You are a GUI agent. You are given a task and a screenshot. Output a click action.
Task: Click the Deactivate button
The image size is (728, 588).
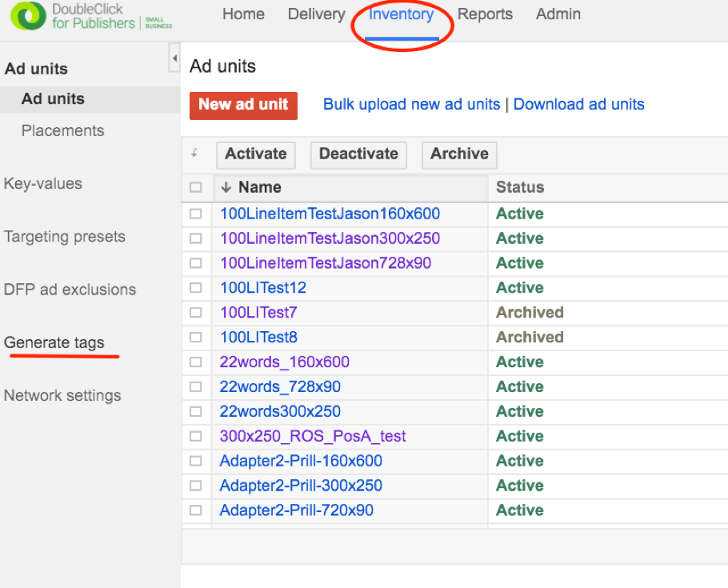(358, 155)
